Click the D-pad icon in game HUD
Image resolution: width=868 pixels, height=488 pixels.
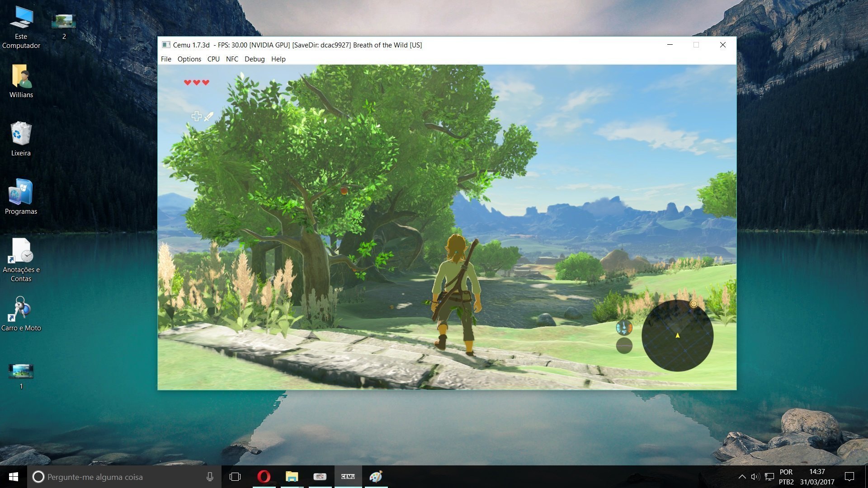(196, 116)
